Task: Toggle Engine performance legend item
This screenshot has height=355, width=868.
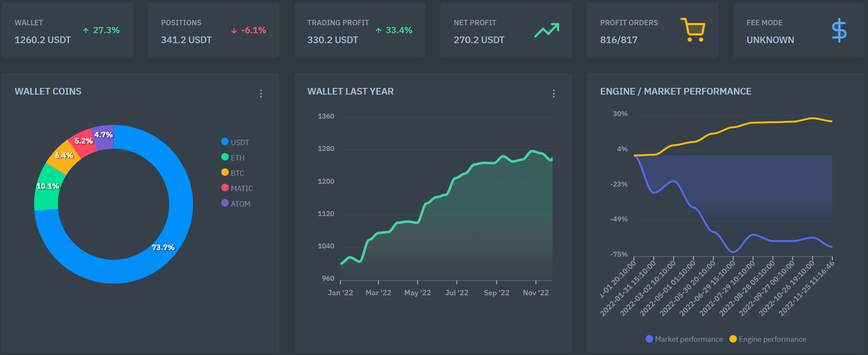Action: coord(768,339)
